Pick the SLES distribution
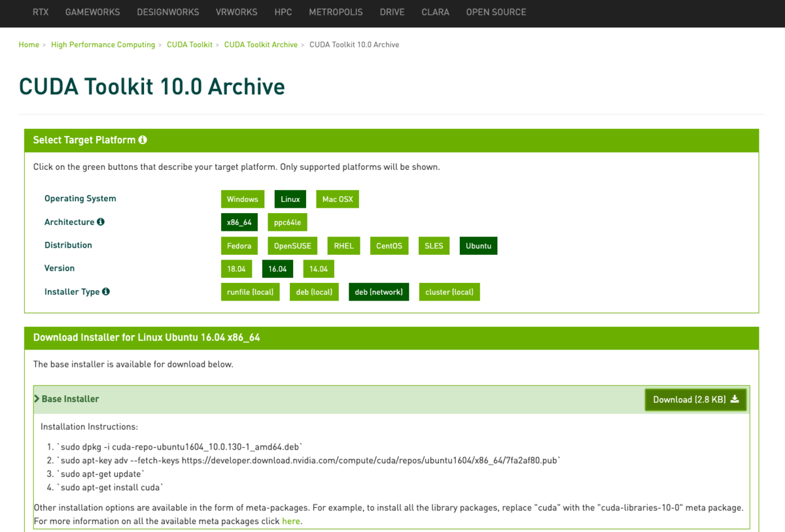Viewport: 785px width, 532px height. pyautogui.click(x=434, y=246)
